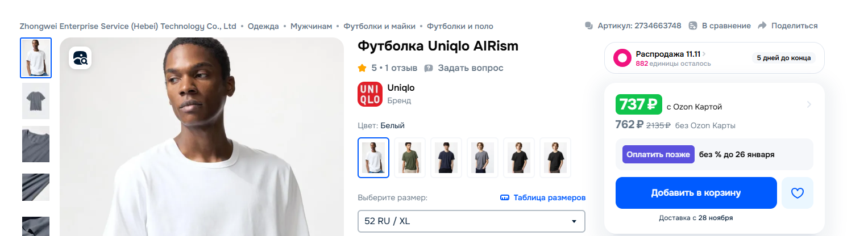868x236 pixels.
Task: Click the ask question speech bubble icon
Action: pos(429,68)
